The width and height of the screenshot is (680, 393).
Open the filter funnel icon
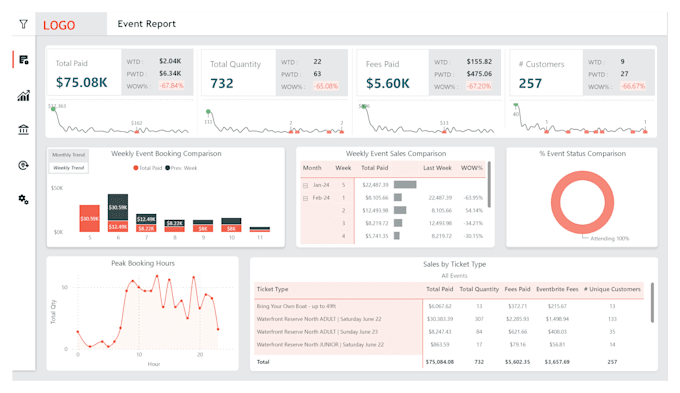pyautogui.click(x=23, y=24)
